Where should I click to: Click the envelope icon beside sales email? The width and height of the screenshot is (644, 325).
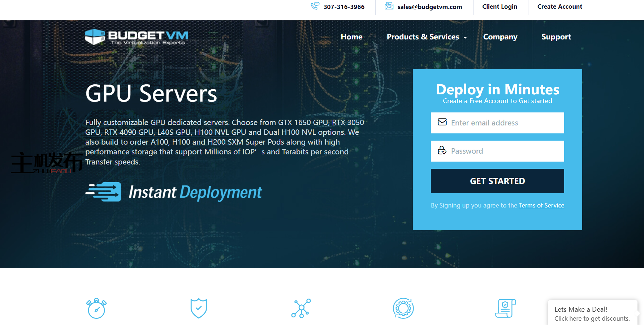[x=389, y=6]
